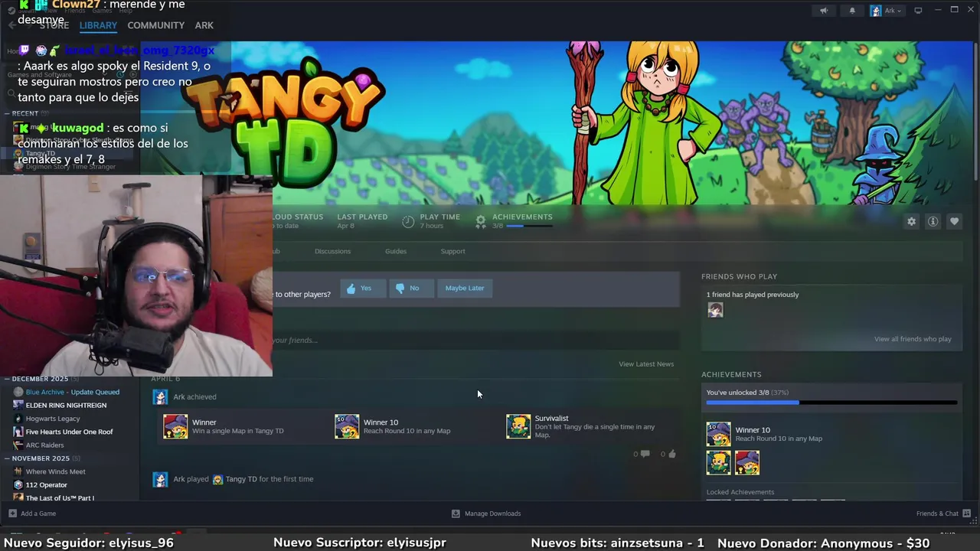
Task: Click the achievements gear badge icon
Action: 480,221
